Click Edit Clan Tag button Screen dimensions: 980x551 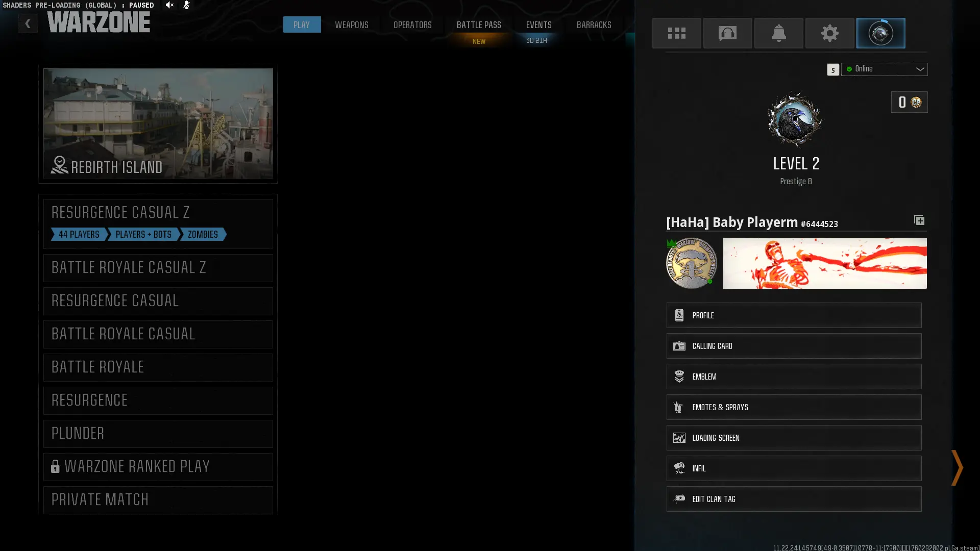point(794,499)
